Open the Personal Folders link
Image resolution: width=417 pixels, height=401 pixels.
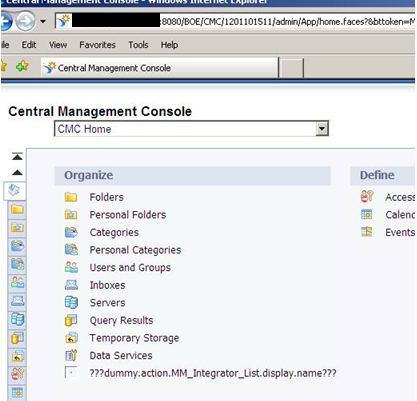[x=128, y=215]
